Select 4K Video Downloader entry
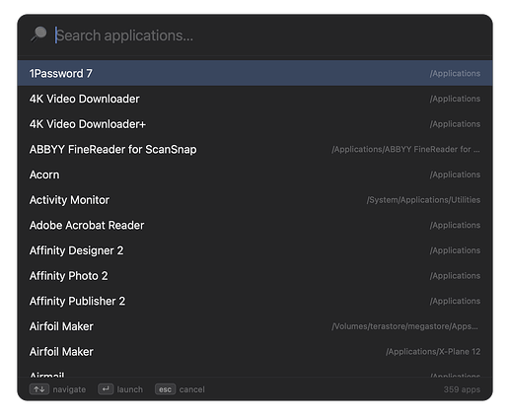Viewport: 510px width, 420px height. point(255,99)
